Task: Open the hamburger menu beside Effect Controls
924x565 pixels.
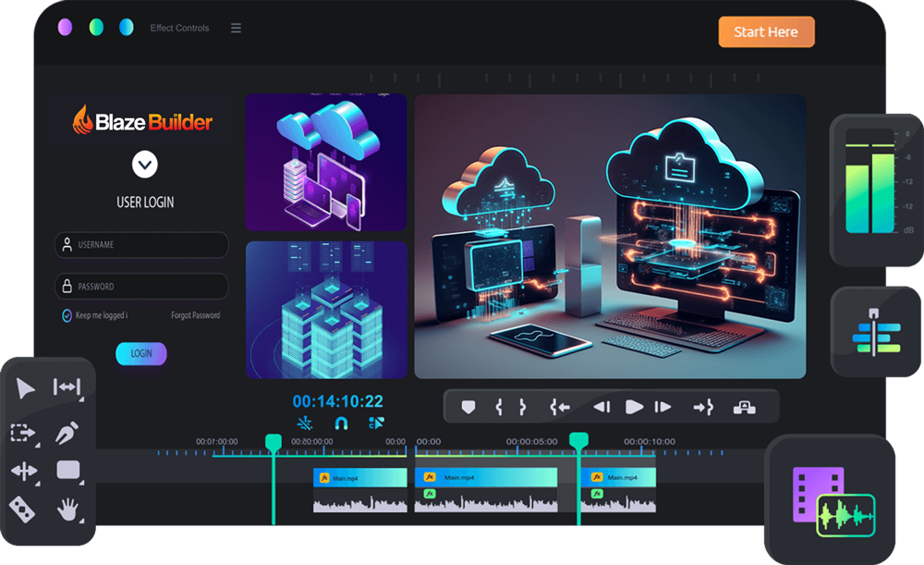Action: 236,28
